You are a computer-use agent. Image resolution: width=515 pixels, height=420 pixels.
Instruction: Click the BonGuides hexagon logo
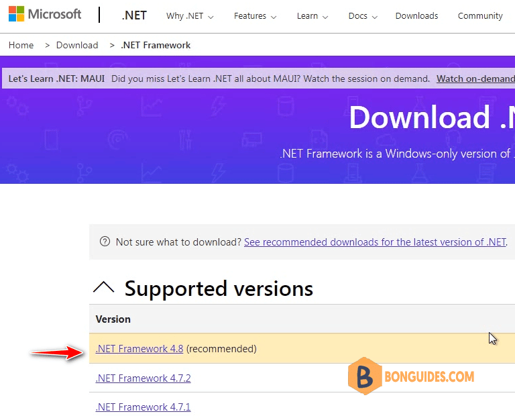(x=365, y=376)
